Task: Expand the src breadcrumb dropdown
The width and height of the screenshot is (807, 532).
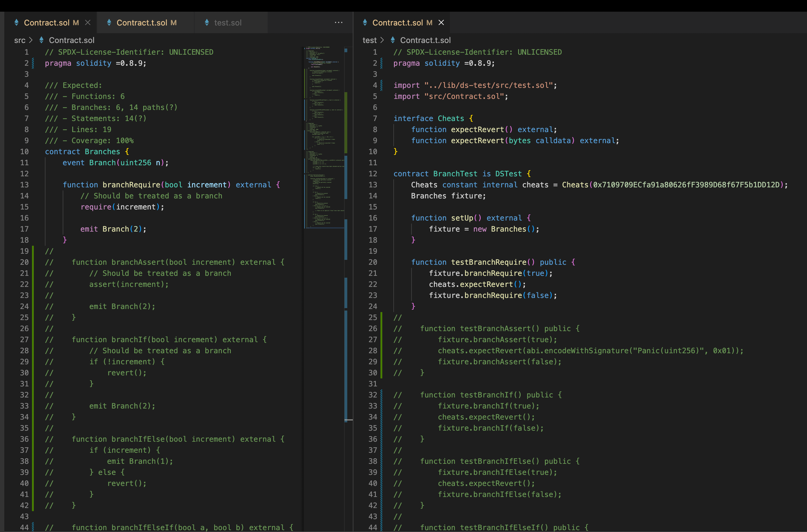Action: (x=20, y=40)
